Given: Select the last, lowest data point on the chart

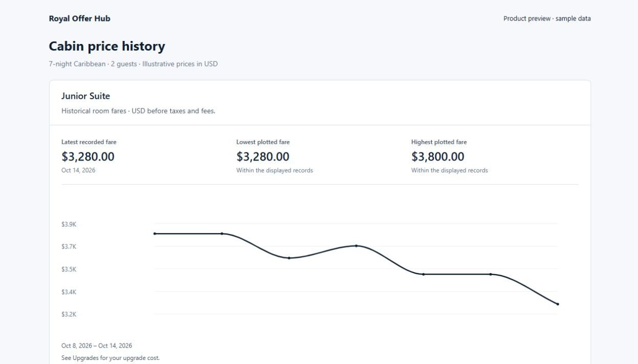Looking at the screenshot, I should tap(558, 304).
